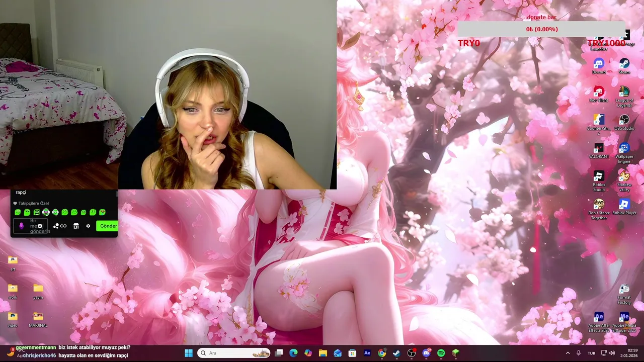Select the heart-eyes green emote

tap(103, 212)
